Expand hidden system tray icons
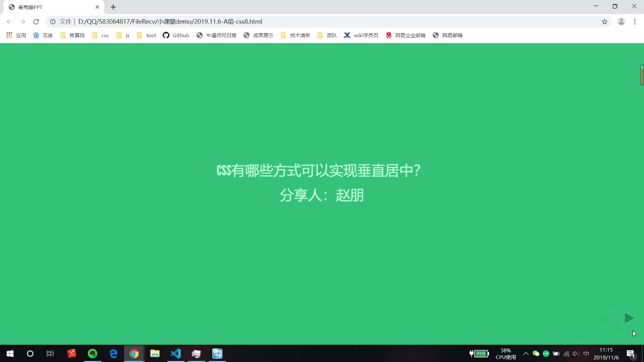Viewport: 644px width, 362px height. 526,353
